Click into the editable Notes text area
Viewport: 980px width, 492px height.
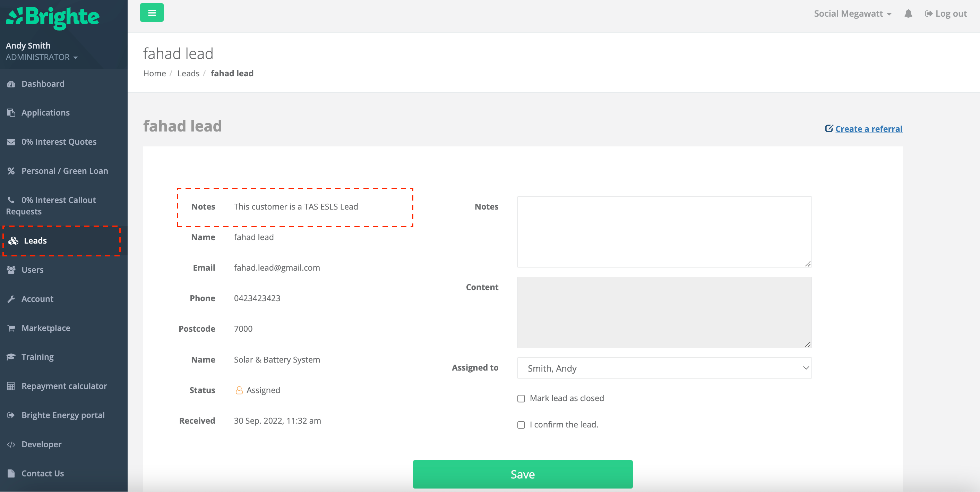(664, 232)
